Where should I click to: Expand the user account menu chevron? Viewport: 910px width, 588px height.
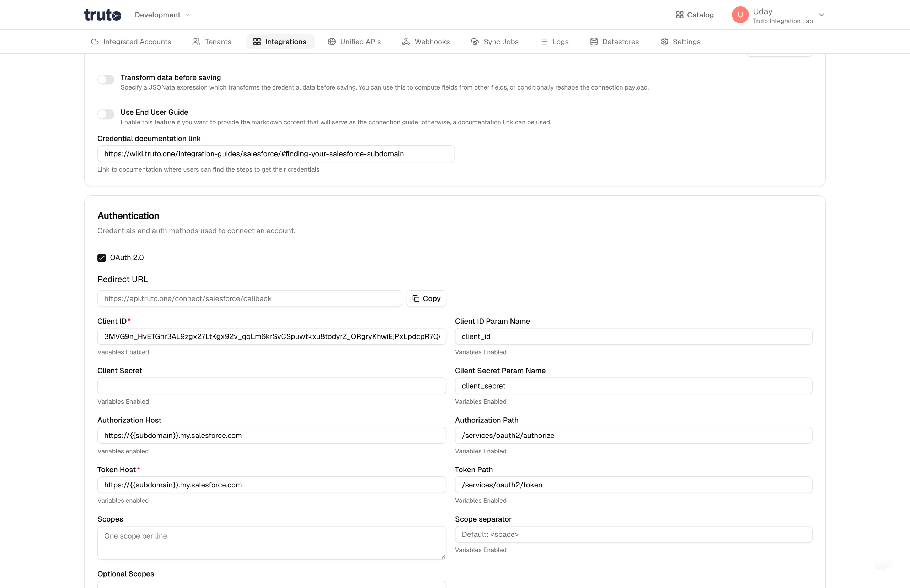pos(821,15)
